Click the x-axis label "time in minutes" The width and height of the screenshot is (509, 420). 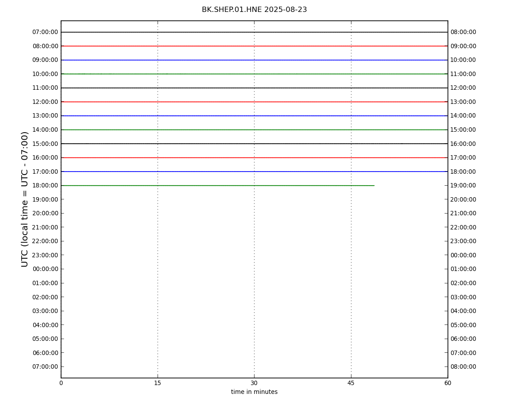[254, 392]
